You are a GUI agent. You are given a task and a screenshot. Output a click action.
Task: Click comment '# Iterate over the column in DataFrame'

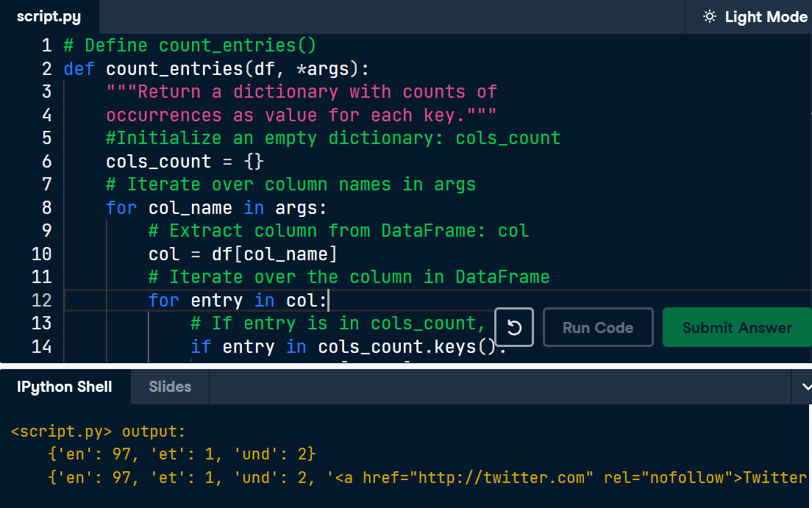[349, 277]
